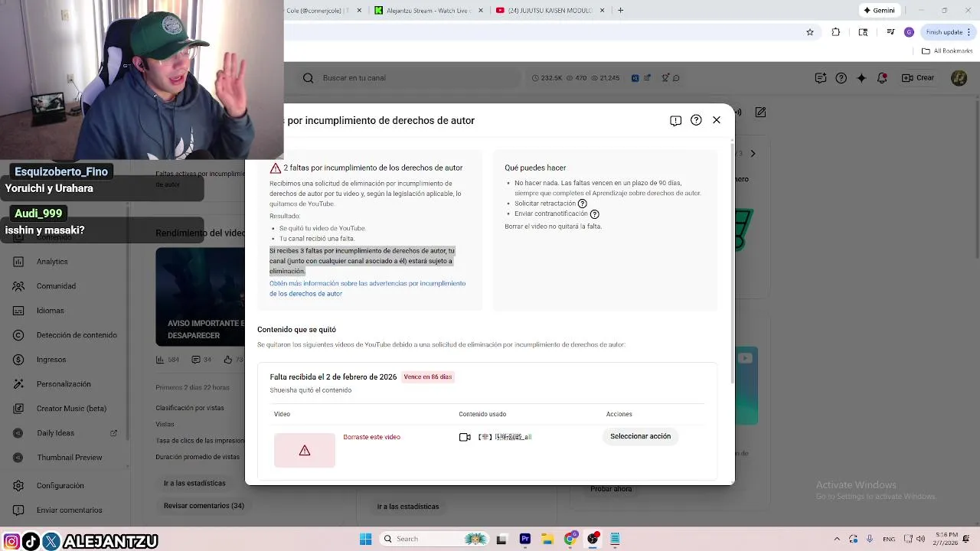Open Studio notifications bell
This screenshot has height=551, width=980.
tap(882, 78)
